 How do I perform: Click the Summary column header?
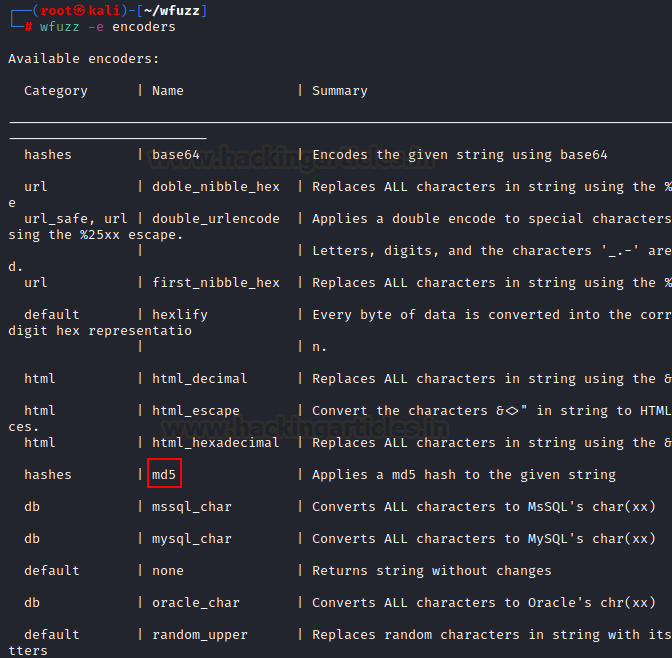pyautogui.click(x=340, y=91)
